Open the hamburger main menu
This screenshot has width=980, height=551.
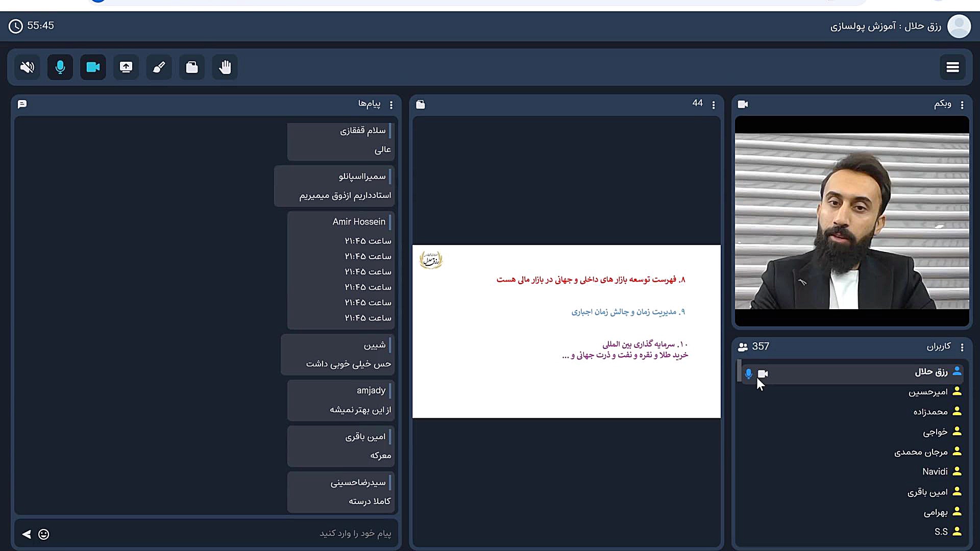(x=952, y=67)
